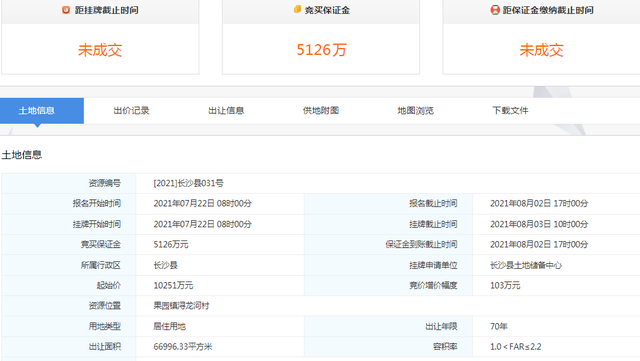Click the 挂牌开始时间 value 2021年07月22日

(x=202, y=224)
